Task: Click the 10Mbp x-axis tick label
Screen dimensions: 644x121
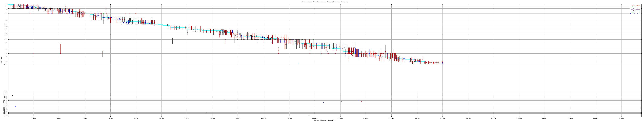Action: click(x=33, y=118)
